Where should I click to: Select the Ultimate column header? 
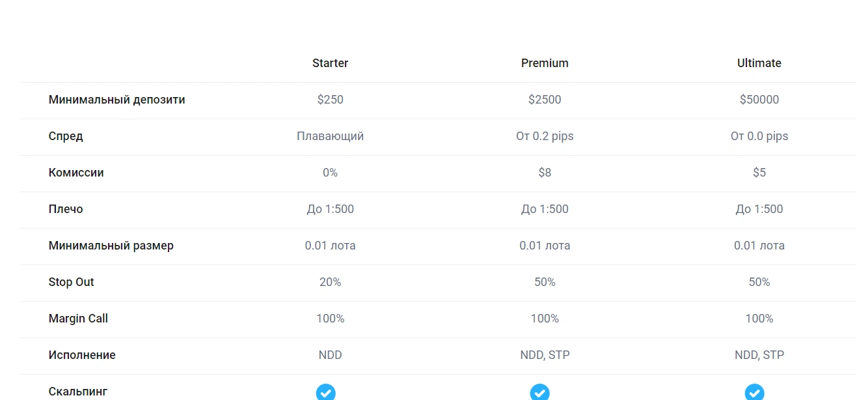759,63
